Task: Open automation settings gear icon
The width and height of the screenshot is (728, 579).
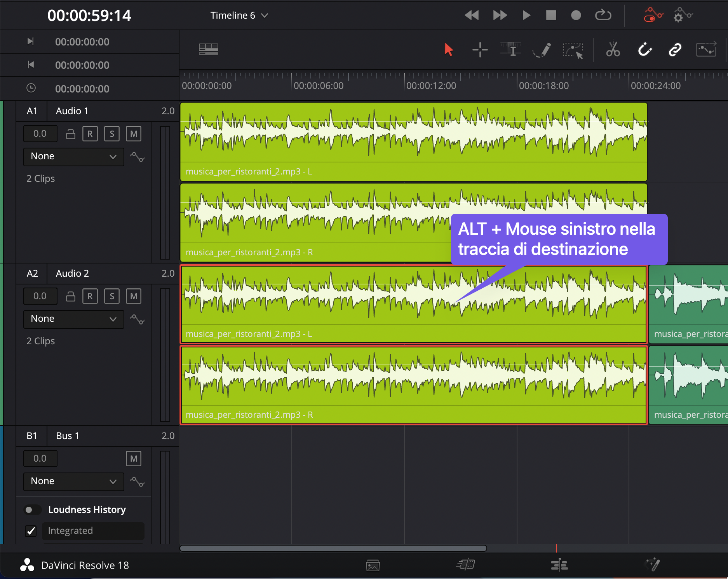Action: tap(683, 15)
